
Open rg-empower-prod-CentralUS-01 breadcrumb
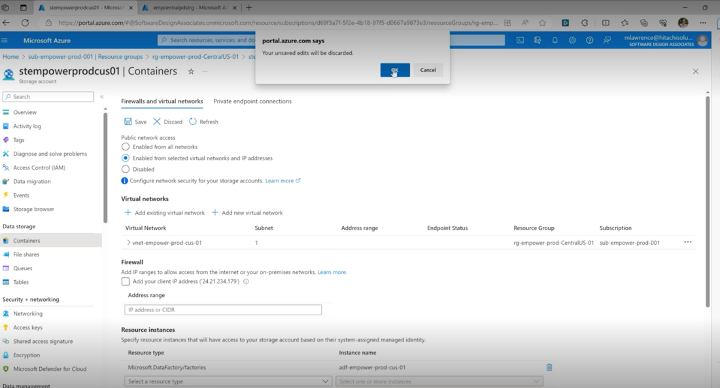(x=196, y=56)
